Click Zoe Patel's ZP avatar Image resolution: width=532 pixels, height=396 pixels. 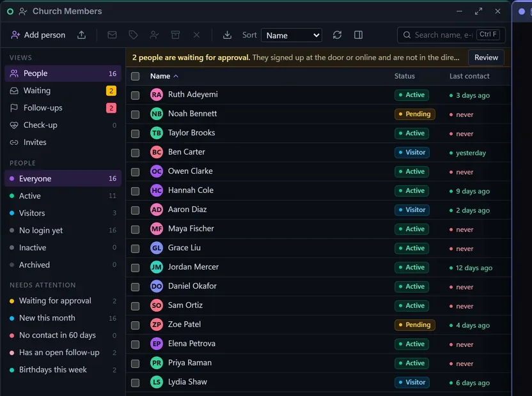(x=157, y=324)
